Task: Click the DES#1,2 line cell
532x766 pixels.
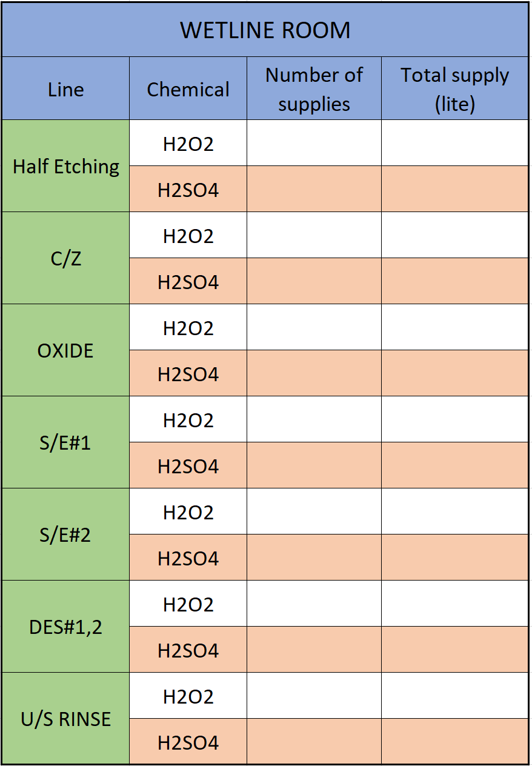Action: tap(65, 627)
